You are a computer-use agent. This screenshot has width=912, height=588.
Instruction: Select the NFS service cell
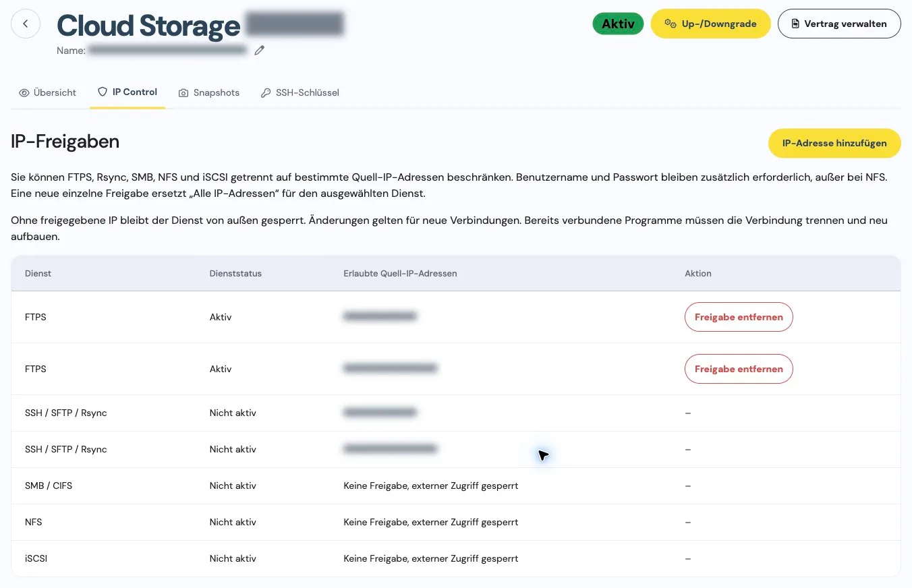pos(34,522)
